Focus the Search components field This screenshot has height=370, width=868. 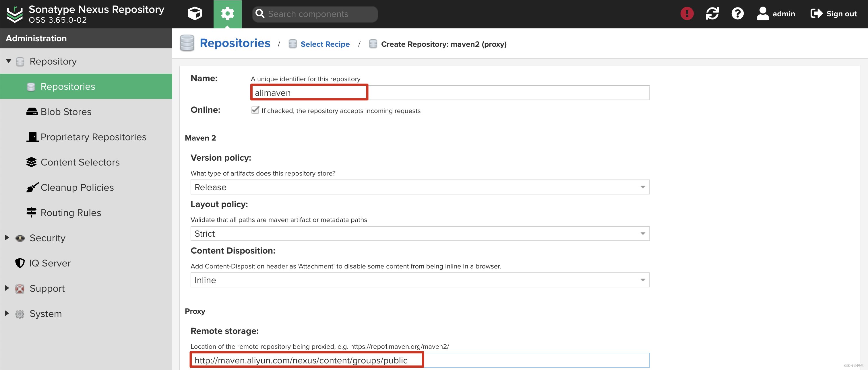coord(315,14)
